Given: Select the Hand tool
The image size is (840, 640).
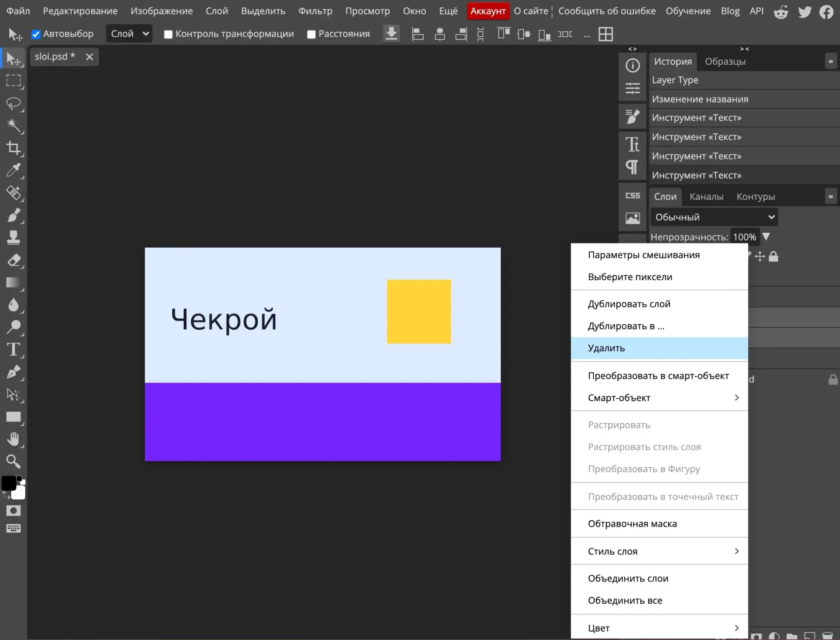Looking at the screenshot, I should (14, 439).
